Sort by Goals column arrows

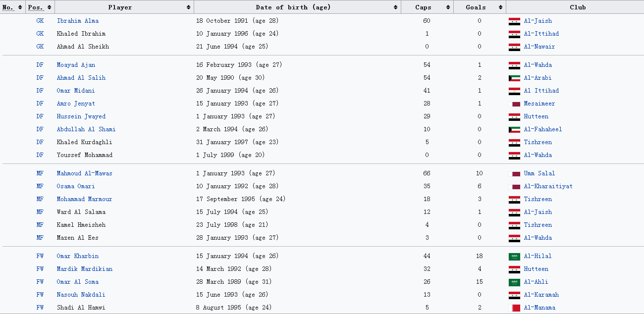(x=500, y=7)
